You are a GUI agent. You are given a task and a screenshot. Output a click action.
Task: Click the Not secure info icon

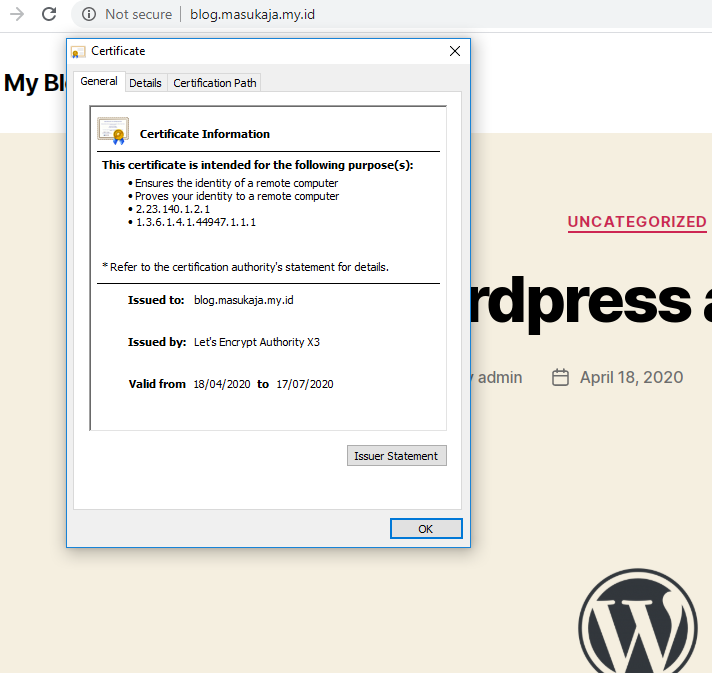pyautogui.click(x=89, y=14)
